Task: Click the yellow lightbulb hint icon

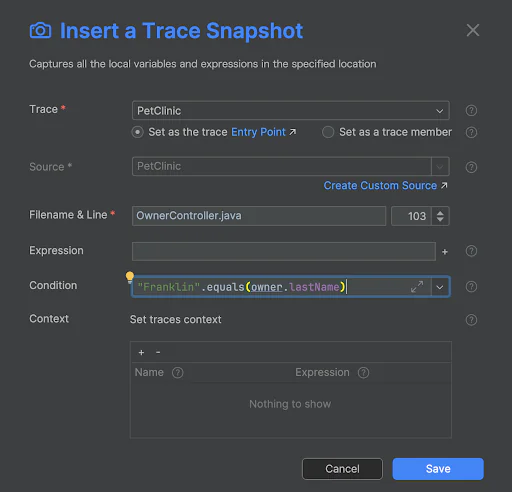Action: click(130, 277)
